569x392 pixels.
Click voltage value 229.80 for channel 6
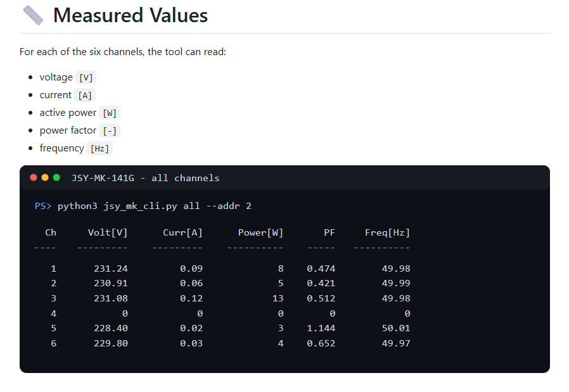pyautogui.click(x=111, y=343)
